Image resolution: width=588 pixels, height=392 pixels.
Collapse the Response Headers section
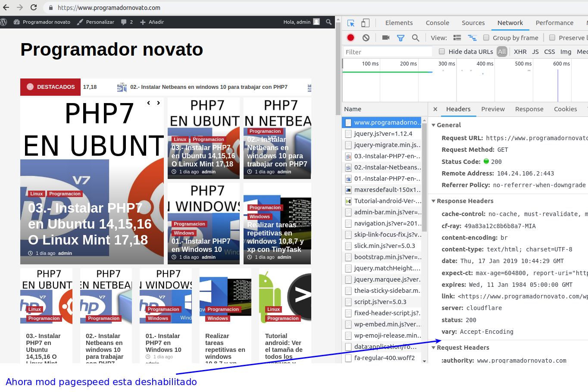pos(434,201)
